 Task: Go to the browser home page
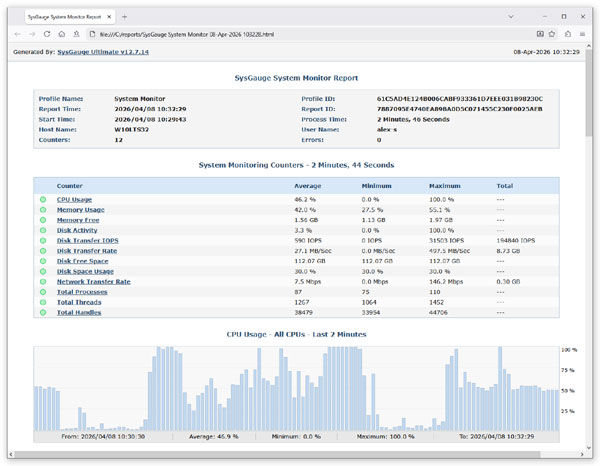point(62,34)
